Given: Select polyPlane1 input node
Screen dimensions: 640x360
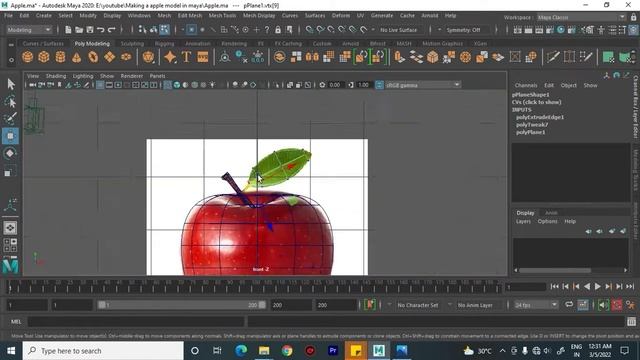Looking at the screenshot, I should (531, 132).
